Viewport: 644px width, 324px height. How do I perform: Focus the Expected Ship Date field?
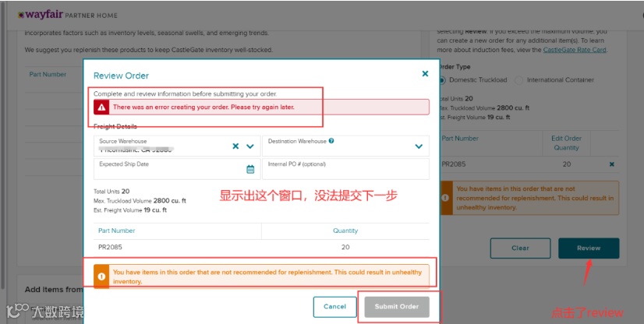pos(177,169)
